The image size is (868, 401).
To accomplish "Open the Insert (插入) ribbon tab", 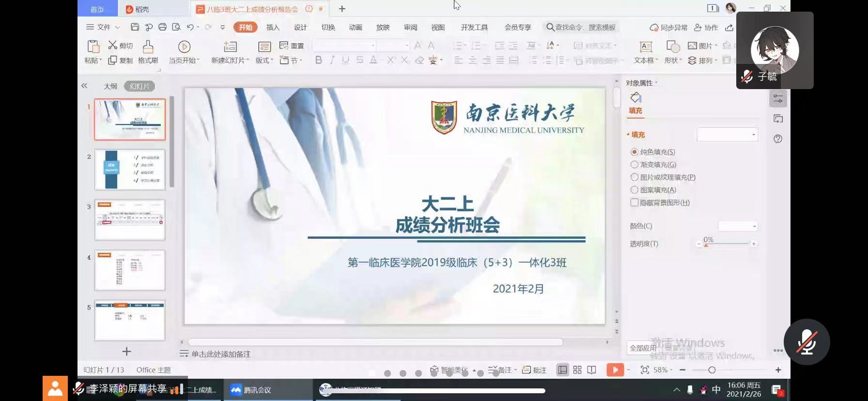I will tap(273, 27).
